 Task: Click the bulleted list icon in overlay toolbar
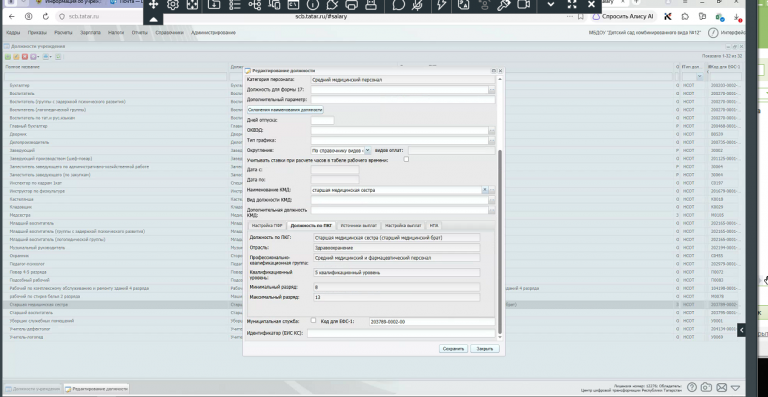[x=235, y=5]
